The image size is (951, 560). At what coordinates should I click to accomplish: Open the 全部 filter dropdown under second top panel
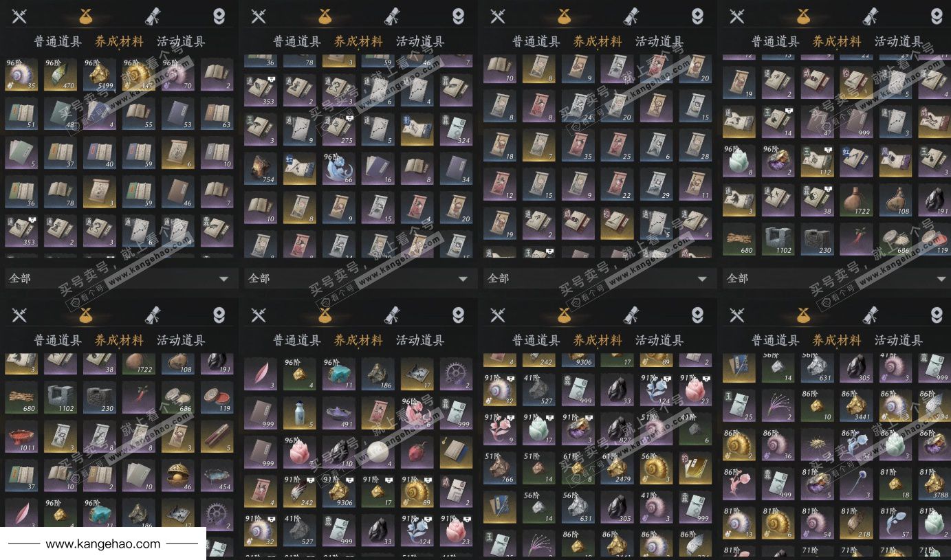(358, 278)
